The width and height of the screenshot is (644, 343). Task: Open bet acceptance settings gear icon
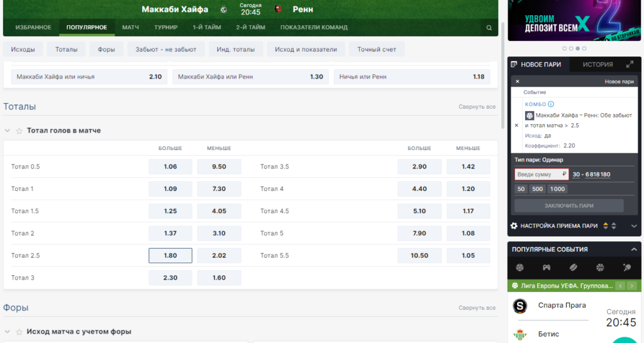pos(514,226)
